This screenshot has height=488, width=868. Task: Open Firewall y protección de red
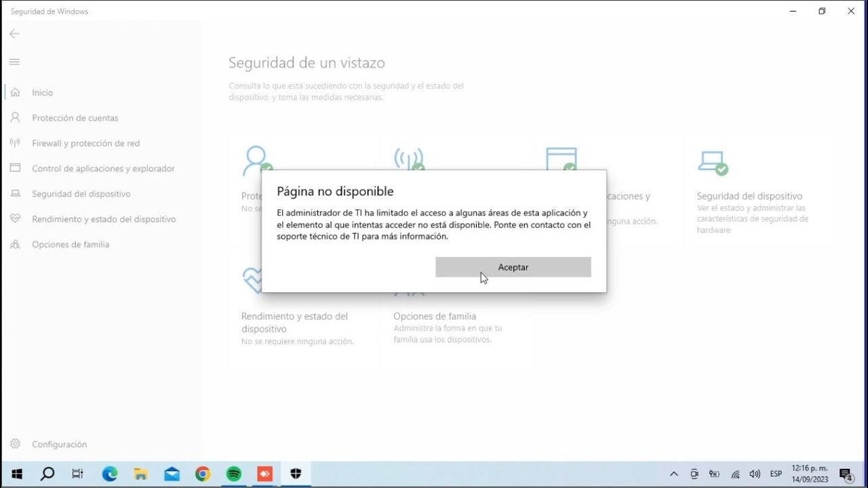pos(85,143)
